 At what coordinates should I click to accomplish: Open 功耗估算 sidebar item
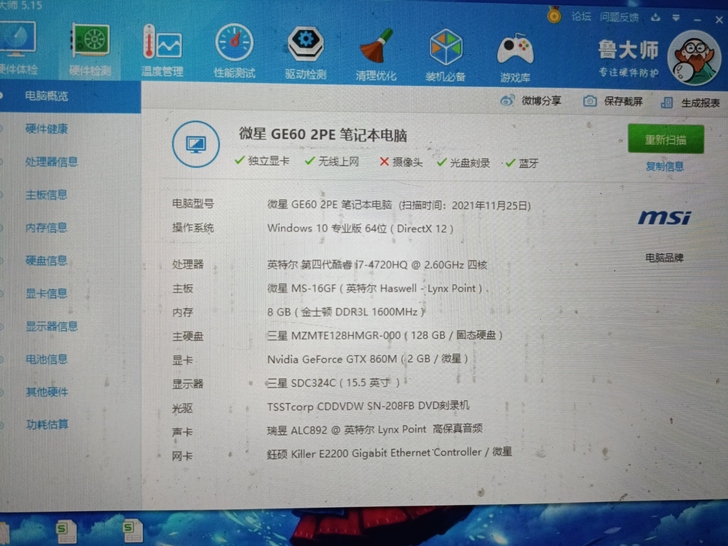click(47, 424)
